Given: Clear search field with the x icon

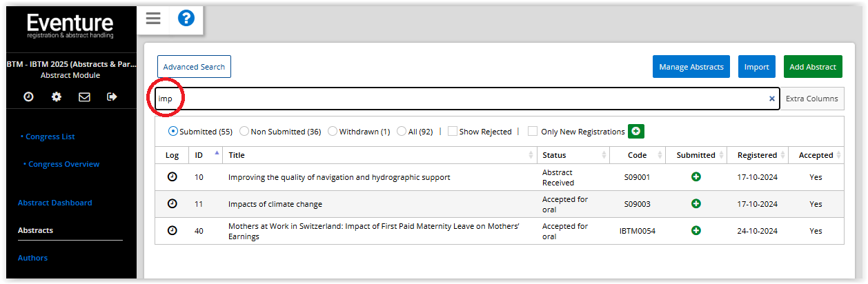Looking at the screenshot, I should 771,99.
